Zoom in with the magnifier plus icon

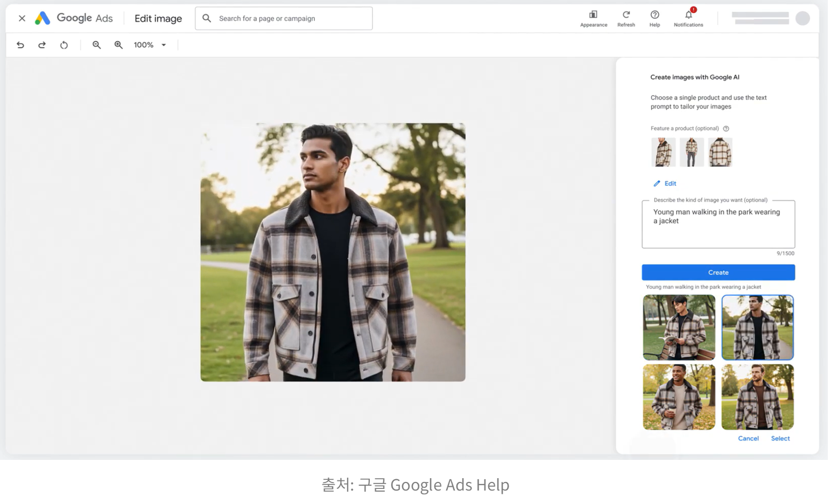pyautogui.click(x=118, y=45)
